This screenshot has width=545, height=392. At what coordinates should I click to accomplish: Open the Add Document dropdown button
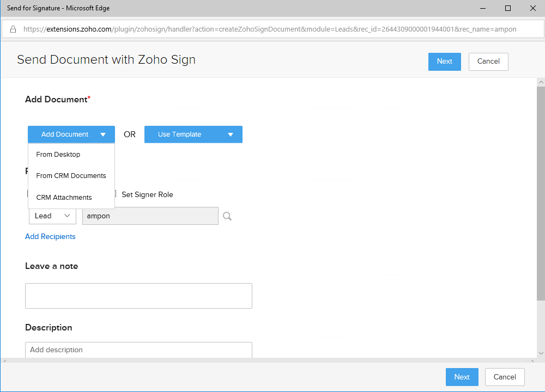71,134
